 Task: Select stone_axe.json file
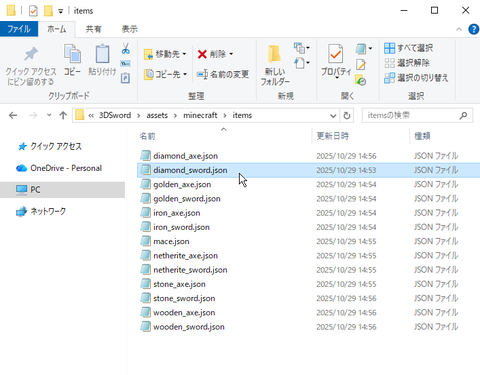click(x=179, y=284)
